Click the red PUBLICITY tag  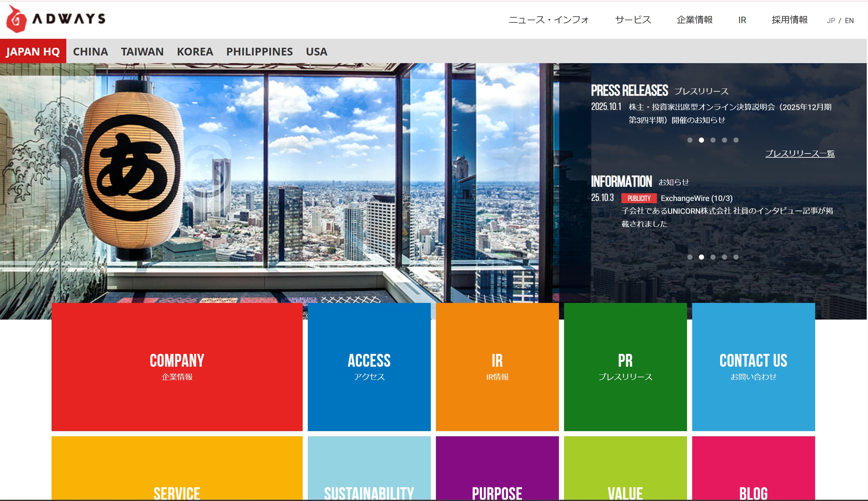pyautogui.click(x=639, y=198)
